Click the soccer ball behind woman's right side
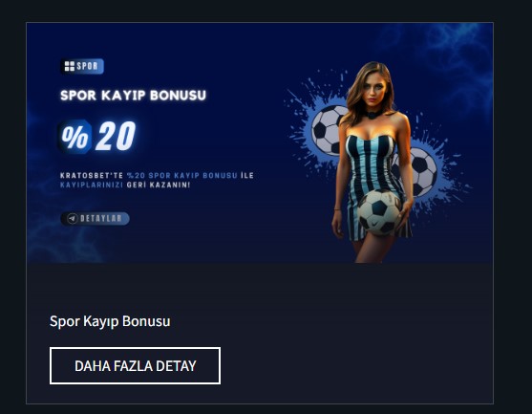The height and width of the screenshot is (414, 532). coord(419,171)
